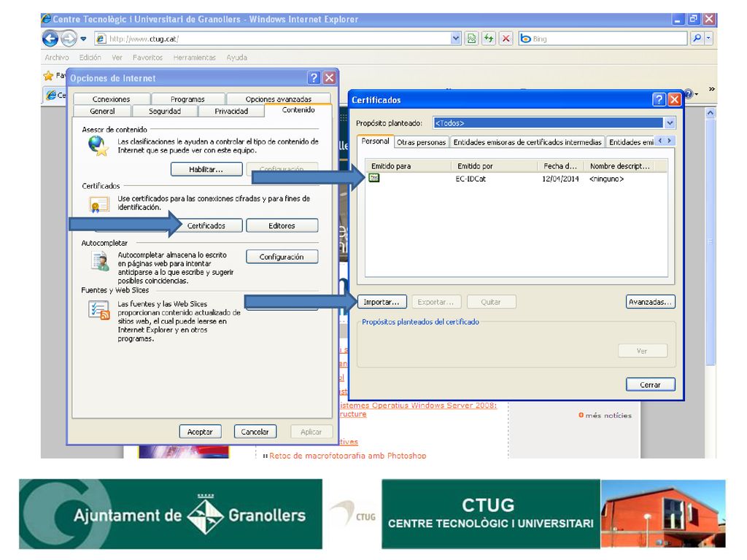Click the Autocompletar Configuración button
The image size is (747, 560).
pyautogui.click(x=282, y=257)
